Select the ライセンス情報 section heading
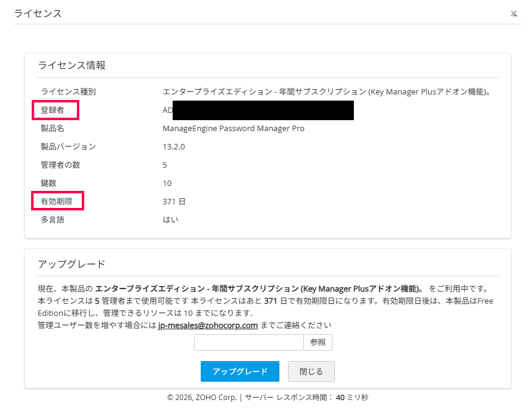 coord(71,65)
